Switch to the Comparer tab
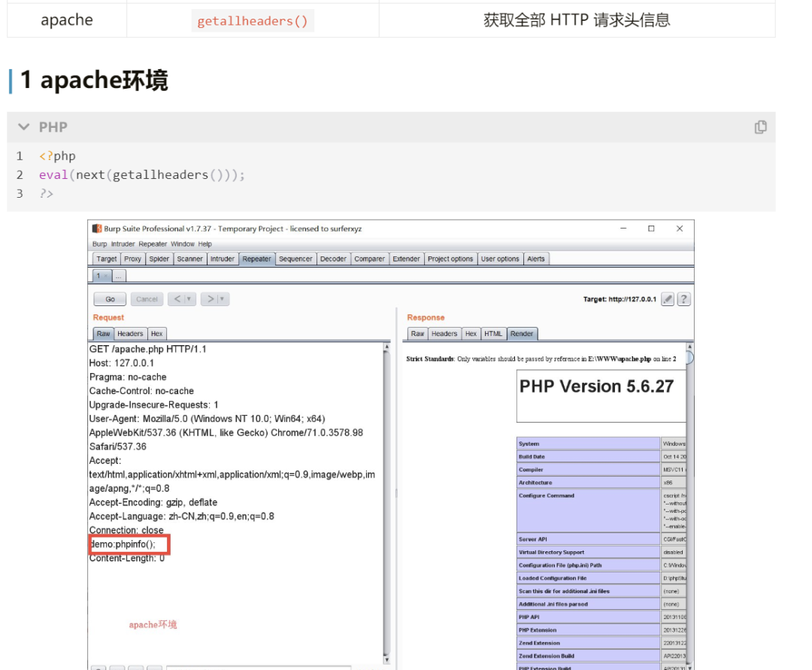Viewport: 812px width, 670px height. point(369,259)
